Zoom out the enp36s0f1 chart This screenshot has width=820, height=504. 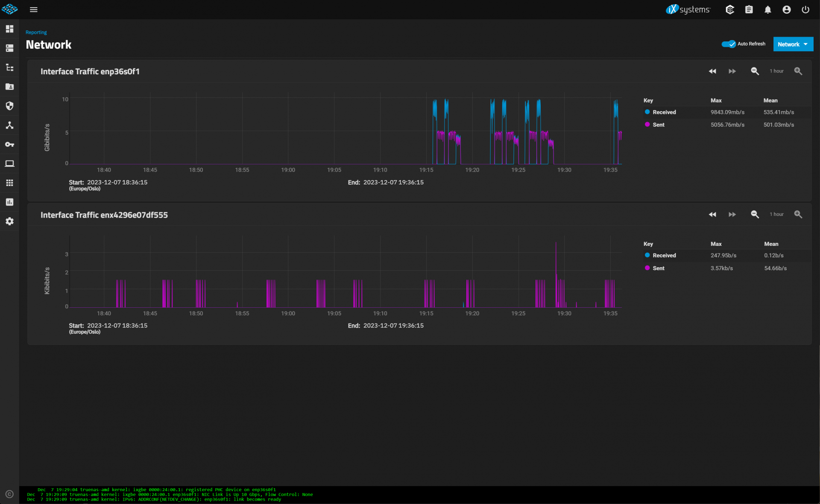(755, 71)
